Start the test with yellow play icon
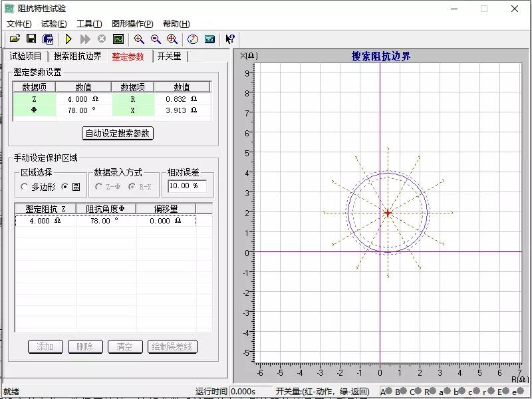This screenshot has width=532, height=399. click(68, 39)
